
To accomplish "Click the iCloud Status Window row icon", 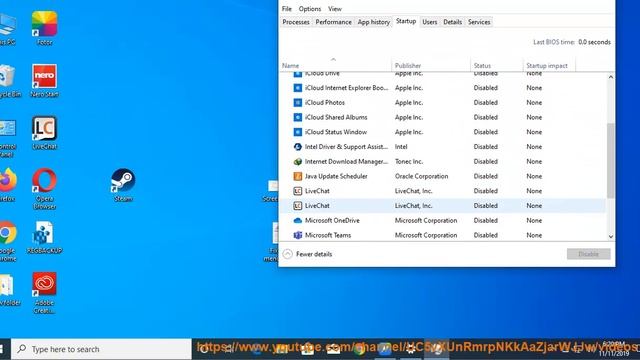I will tap(298, 132).
